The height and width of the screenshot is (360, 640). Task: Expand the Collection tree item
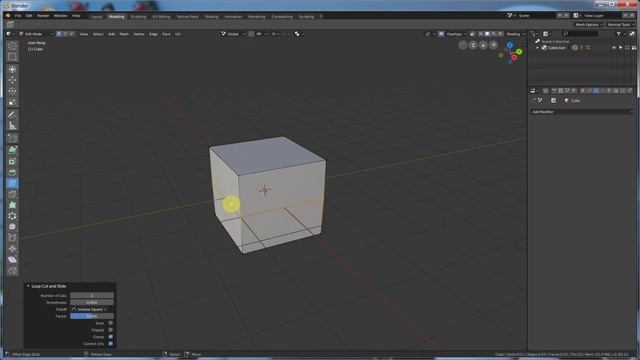538,48
